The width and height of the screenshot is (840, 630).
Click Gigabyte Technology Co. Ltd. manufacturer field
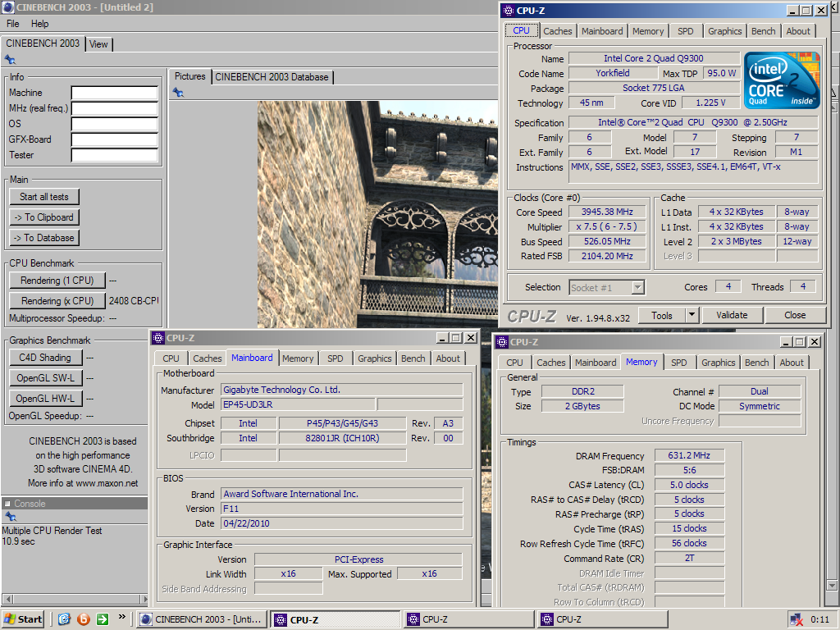click(x=342, y=390)
